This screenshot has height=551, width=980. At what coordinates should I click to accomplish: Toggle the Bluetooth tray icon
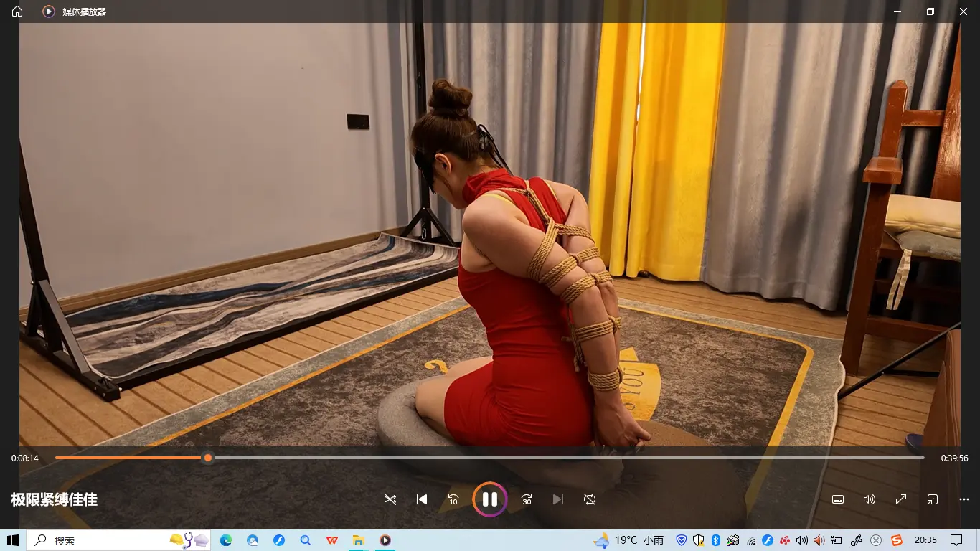715,540
